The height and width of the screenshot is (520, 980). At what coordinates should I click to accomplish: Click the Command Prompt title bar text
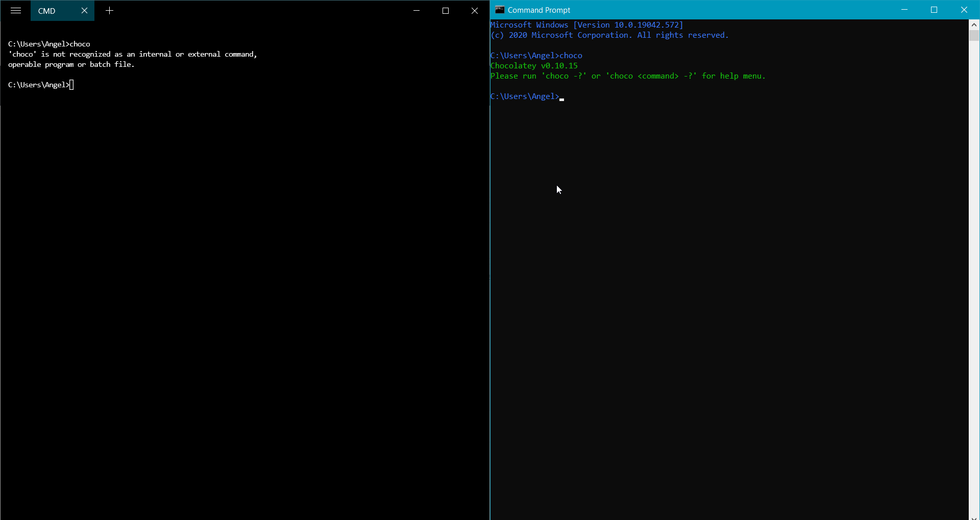tap(539, 10)
